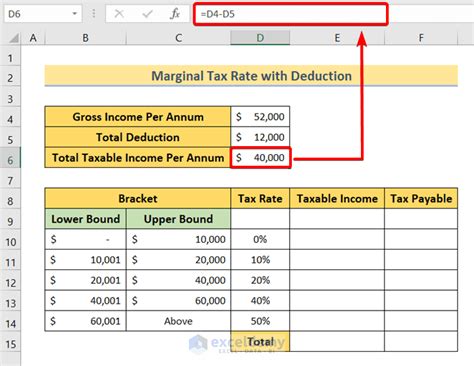Screen dimensions: 474x366
Task: Click the 'Tax Payable' header cell
Action: 421,199
